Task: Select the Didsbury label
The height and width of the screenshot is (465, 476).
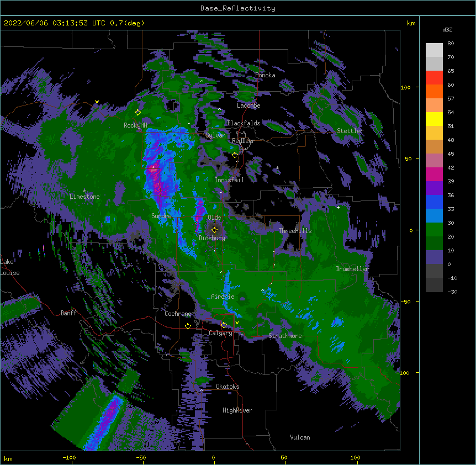Action: (211, 238)
